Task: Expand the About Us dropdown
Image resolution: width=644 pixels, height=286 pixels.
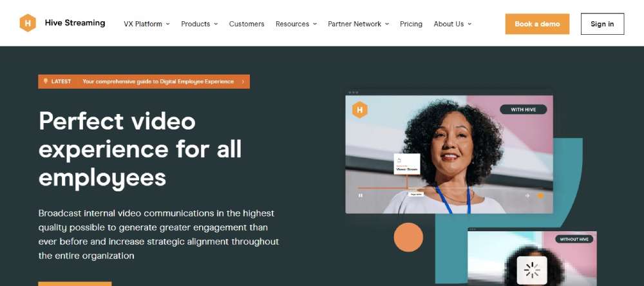Action: point(452,24)
